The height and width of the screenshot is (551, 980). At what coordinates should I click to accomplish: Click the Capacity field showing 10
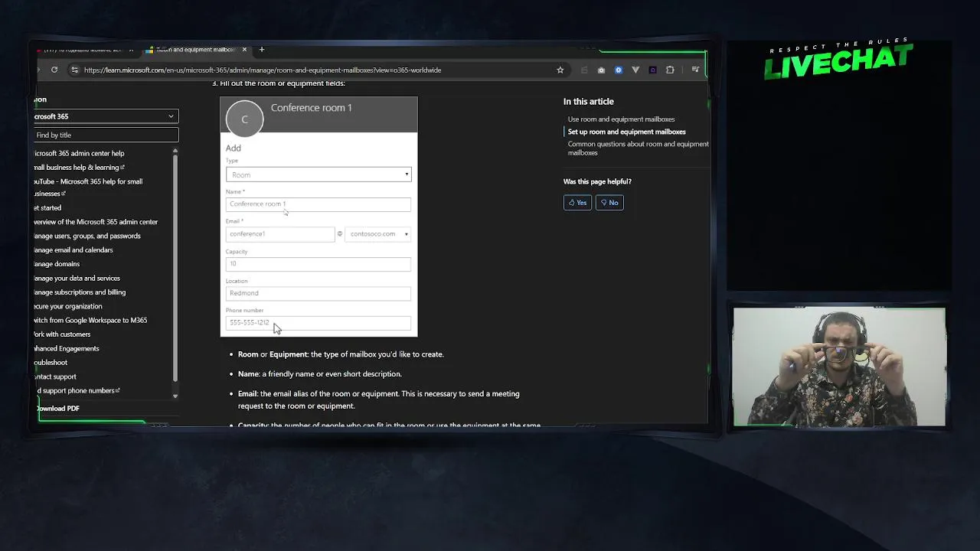[x=318, y=264]
